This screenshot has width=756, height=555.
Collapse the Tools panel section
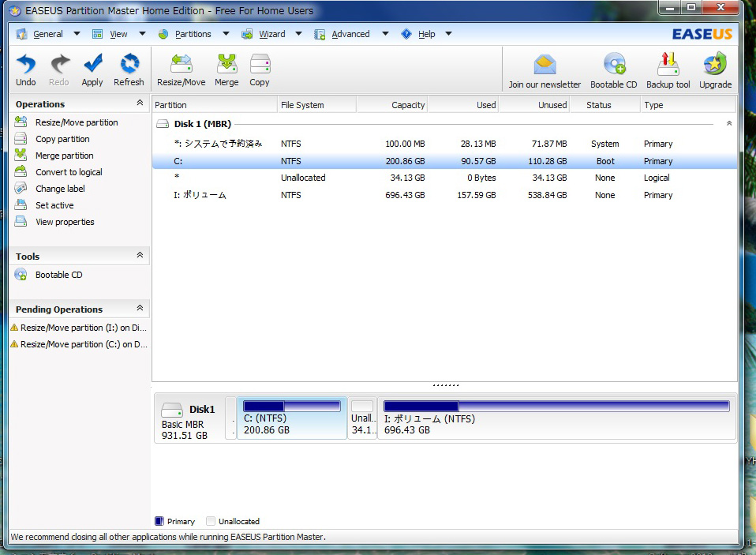pyautogui.click(x=140, y=256)
